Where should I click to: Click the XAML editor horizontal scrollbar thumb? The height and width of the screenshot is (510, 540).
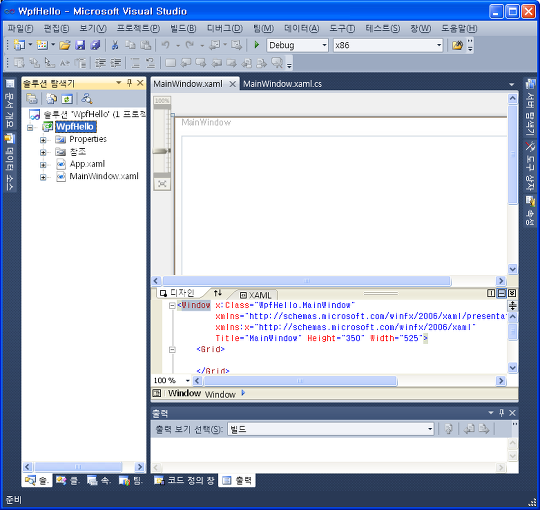(300, 381)
